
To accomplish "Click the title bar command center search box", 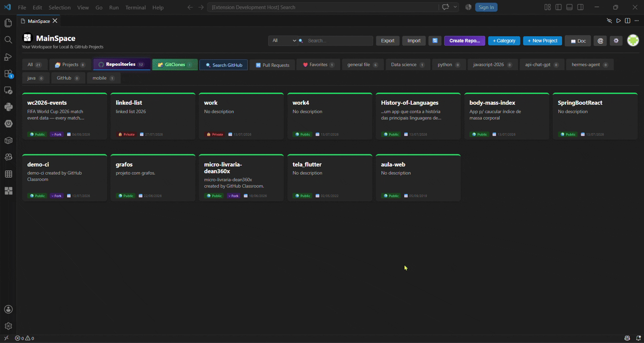I will [x=323, y=7].
